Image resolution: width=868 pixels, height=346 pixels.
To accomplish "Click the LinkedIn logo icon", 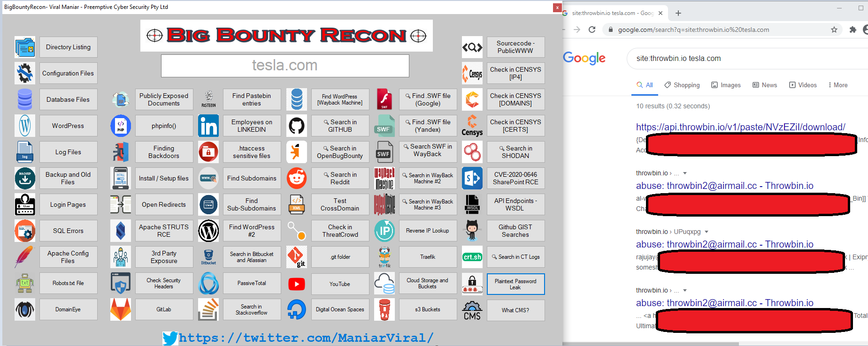I will pos(208,126).
